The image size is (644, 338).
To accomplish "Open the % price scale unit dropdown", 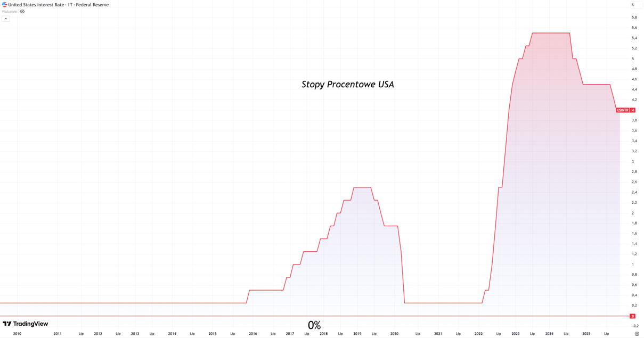I will 636,5.
